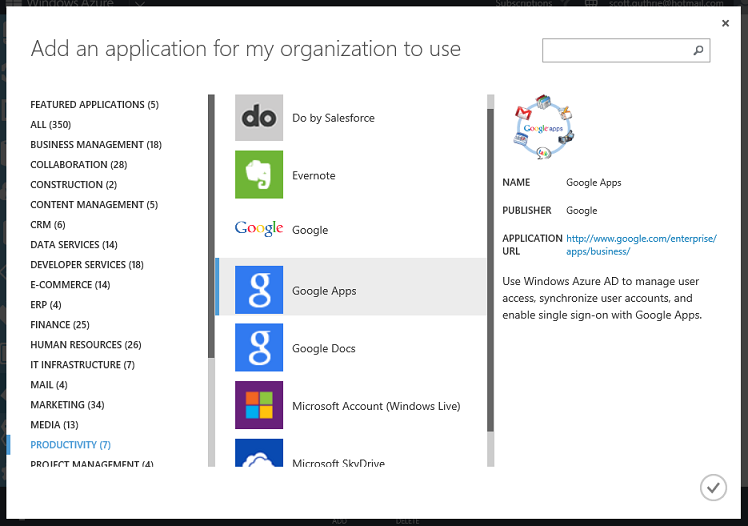Select Developer Services (18) category
748x526 pixels.
(x=87, y=265)
